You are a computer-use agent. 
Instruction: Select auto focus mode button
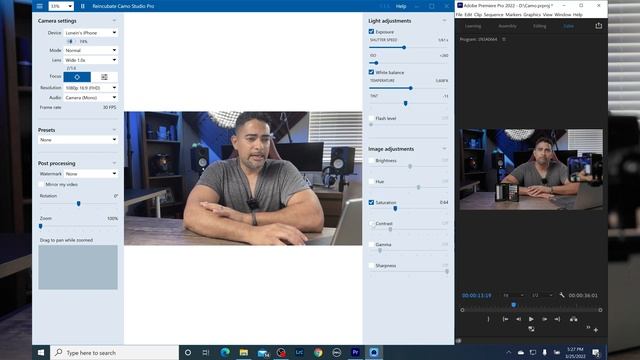point(77,77)
